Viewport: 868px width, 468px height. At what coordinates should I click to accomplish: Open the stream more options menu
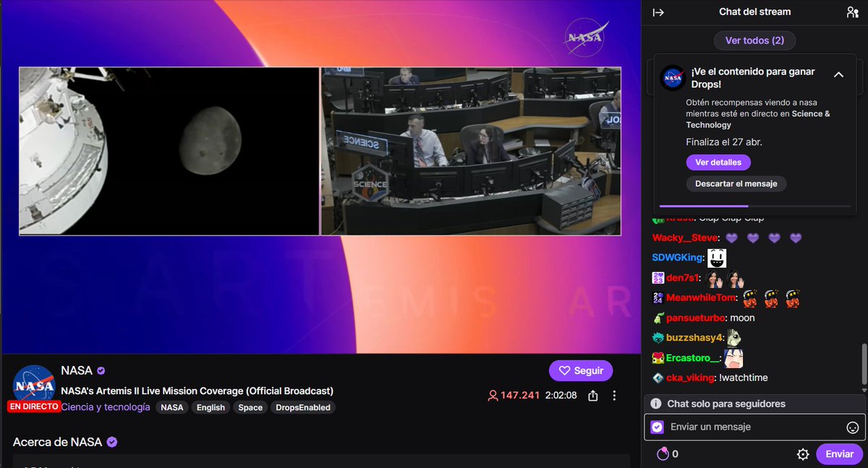[614, 396]
